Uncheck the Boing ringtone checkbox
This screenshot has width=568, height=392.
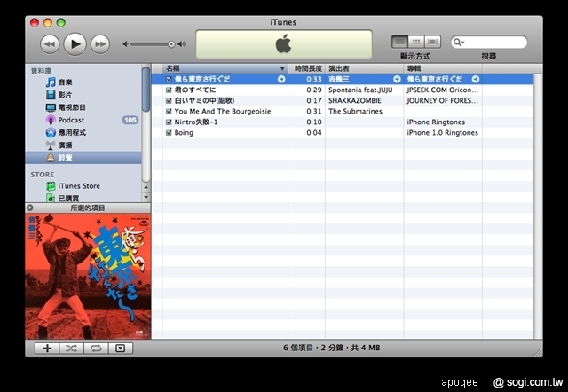coord(169,133)
